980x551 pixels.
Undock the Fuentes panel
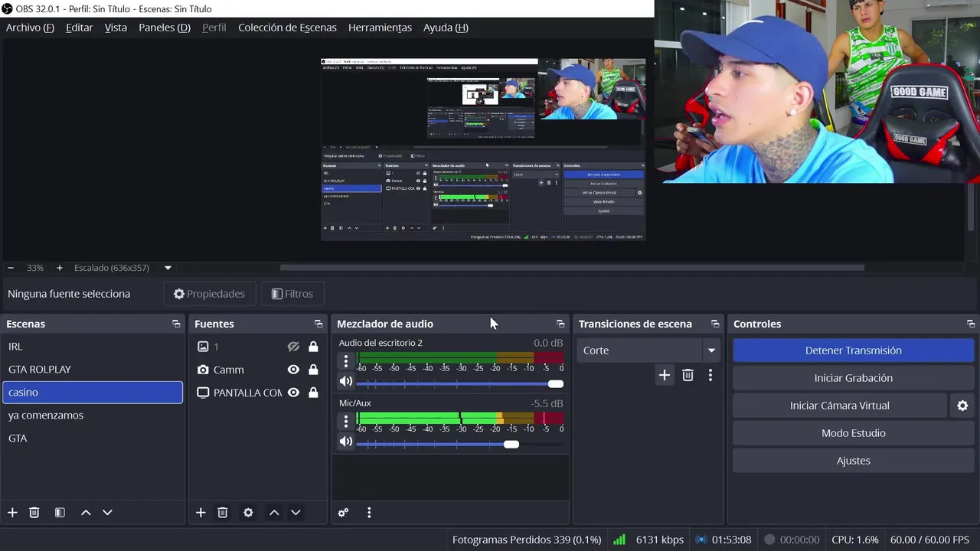click(318, 324)
